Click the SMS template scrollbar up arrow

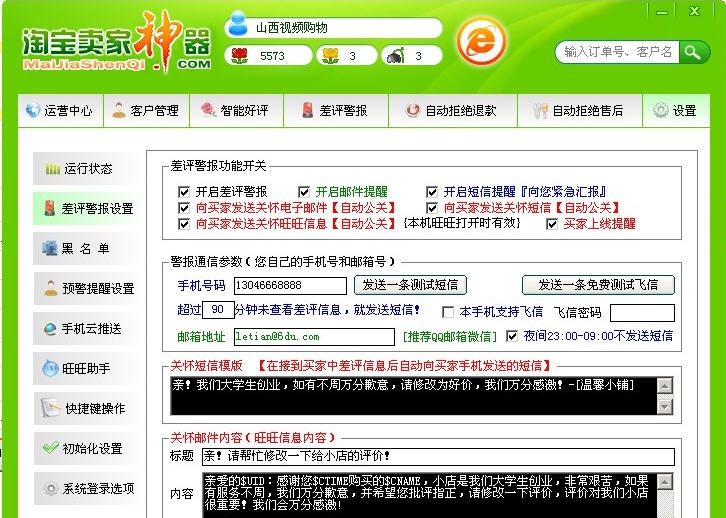pos(665,386)
